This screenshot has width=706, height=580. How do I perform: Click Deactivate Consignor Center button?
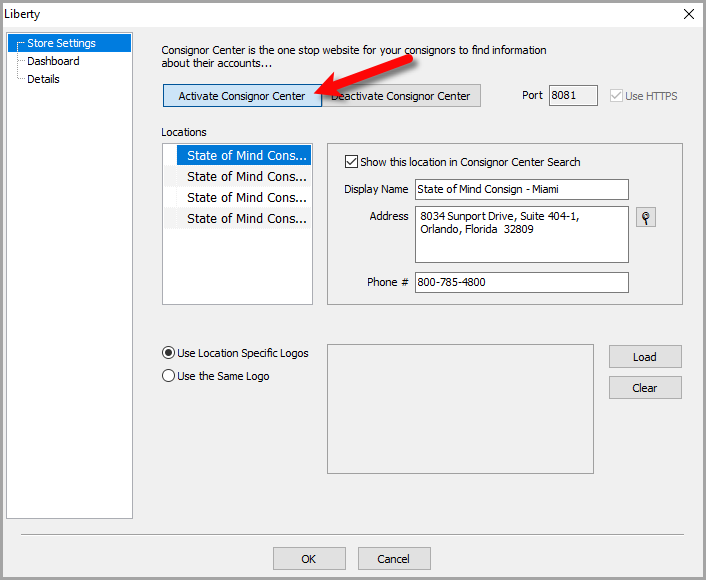pos(401,96)
